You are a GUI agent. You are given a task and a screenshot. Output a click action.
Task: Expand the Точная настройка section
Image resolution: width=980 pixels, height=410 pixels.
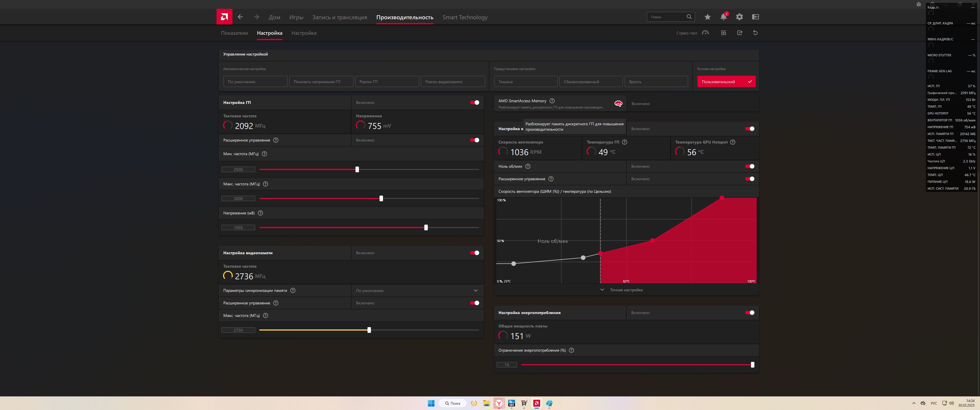pos(626,290)
